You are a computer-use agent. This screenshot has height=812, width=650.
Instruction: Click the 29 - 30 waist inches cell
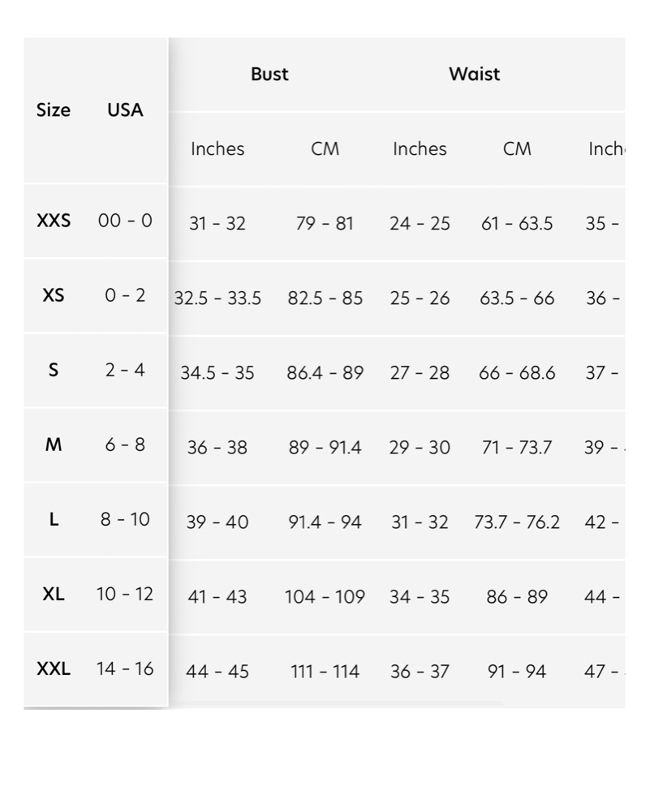pyautogui.click(x=420, y=448)
